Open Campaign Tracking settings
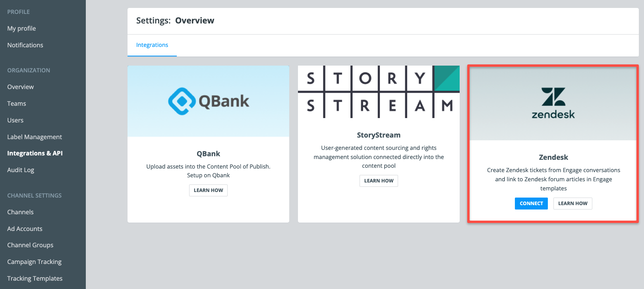The width and height of the screenshot is (644, 289). (x=34, y=262)
